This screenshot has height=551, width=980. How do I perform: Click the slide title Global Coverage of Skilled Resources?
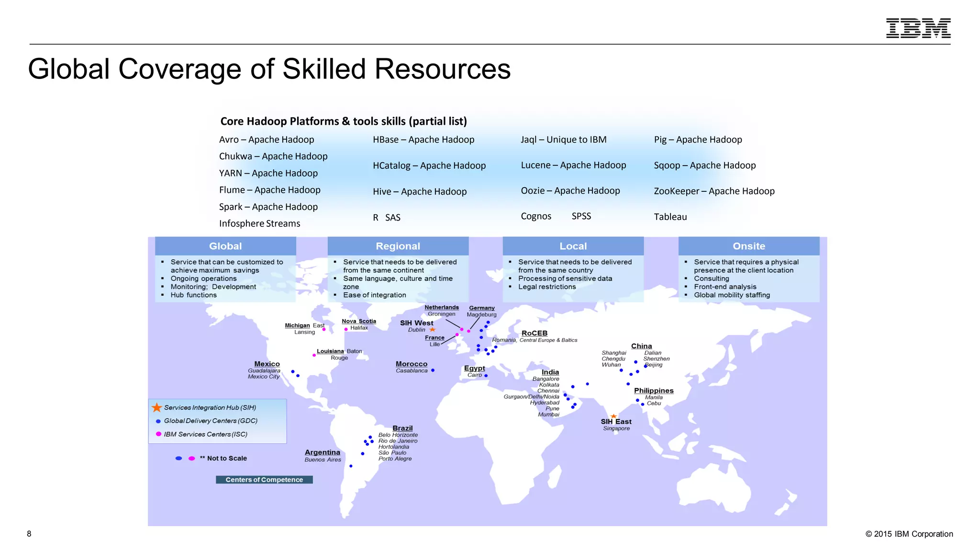click(269, 69)
